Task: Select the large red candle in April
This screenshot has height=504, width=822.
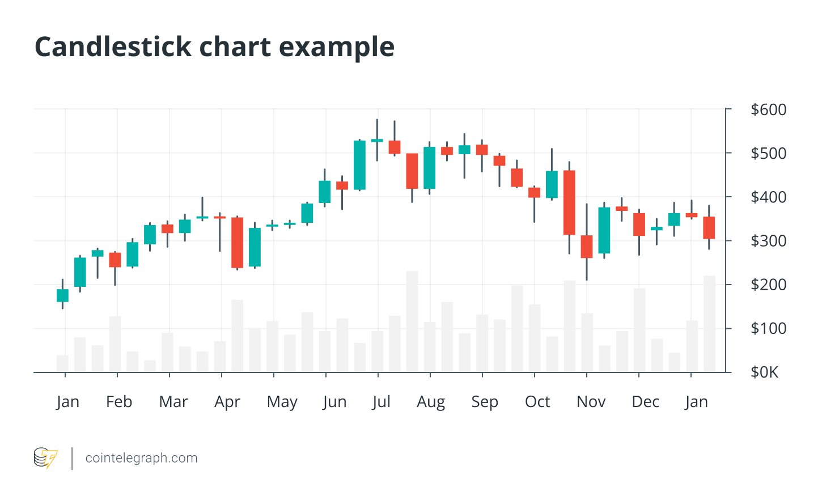Action: tap(237, 243)
